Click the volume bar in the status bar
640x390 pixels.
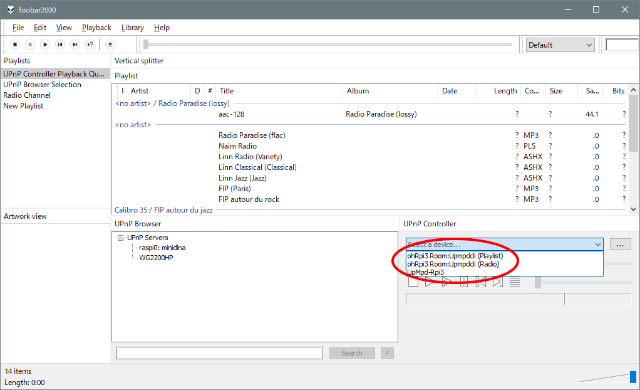click(x=608, y=377)
